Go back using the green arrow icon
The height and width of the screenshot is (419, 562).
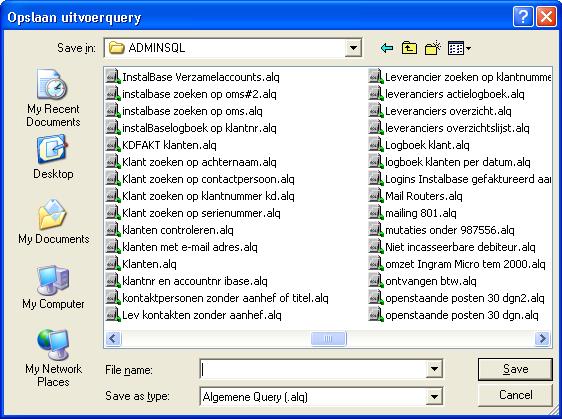point(387,48)
